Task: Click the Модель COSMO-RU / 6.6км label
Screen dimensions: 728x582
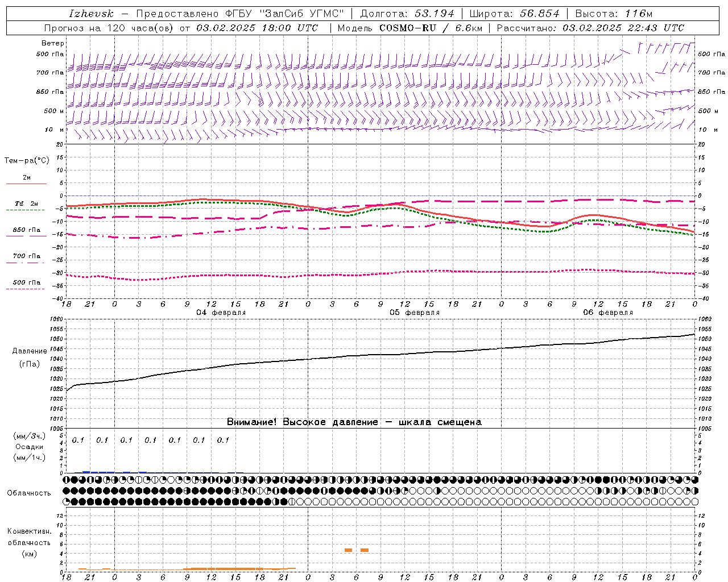Action: pos(409,28)
